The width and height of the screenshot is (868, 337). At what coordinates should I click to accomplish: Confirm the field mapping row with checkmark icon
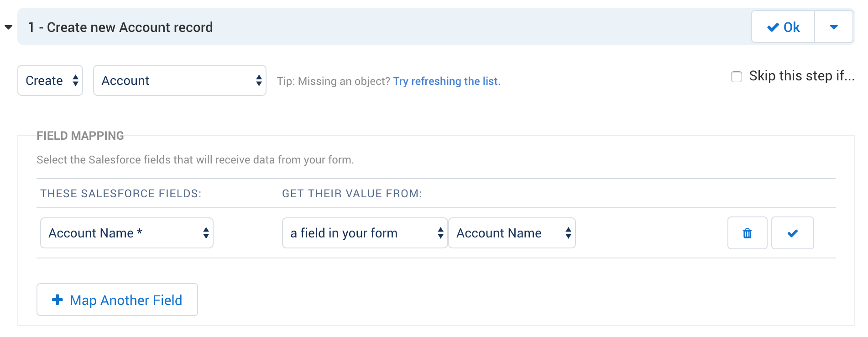pyautogui.click(x=792, y=233)
